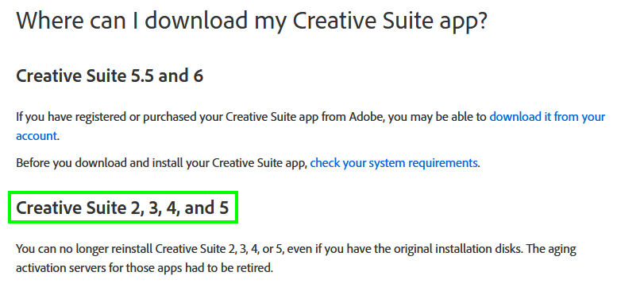Open the 'download it from your account' link
The image size is (644, 307).
547,117
